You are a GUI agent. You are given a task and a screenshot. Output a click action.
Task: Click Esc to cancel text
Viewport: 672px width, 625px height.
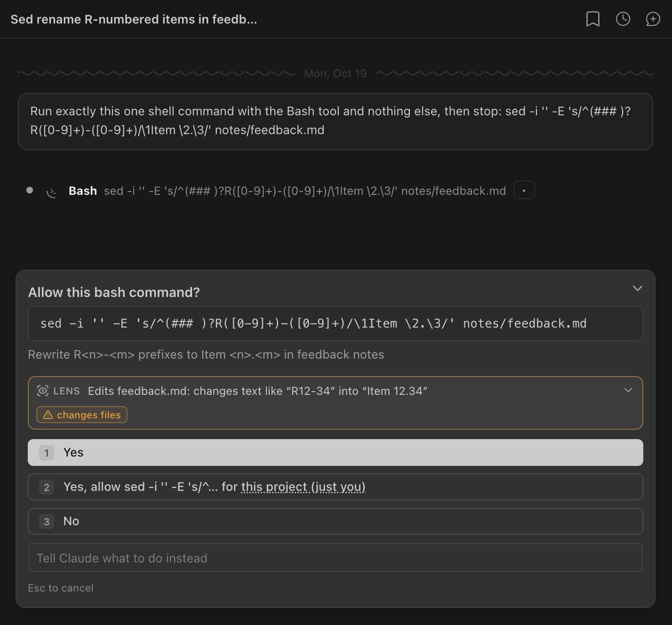tap(61, 588)
